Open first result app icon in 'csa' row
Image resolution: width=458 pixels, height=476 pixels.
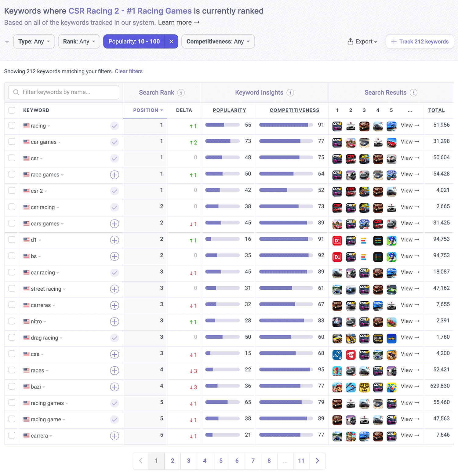coord(337,354)
